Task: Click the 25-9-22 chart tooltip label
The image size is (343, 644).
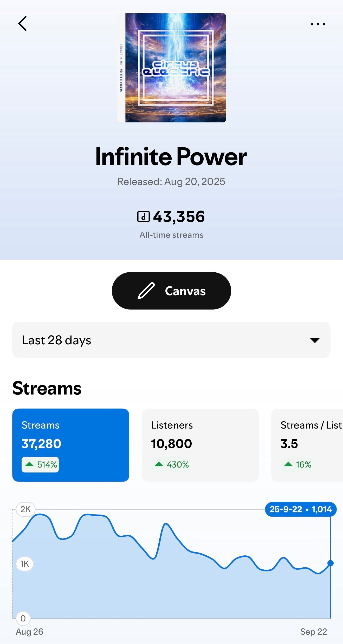Action: click(x=301, y=509)
